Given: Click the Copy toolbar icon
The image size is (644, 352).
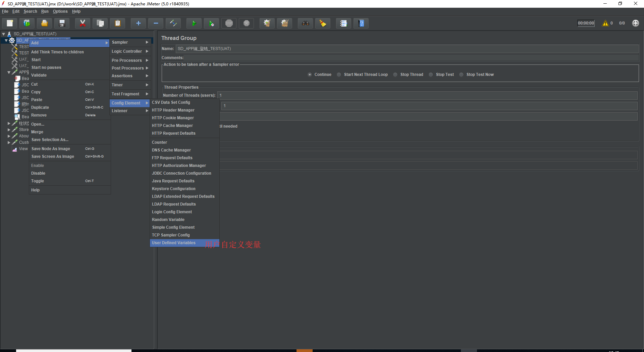Looking at the screenshot, I should [x=100, y=23].
